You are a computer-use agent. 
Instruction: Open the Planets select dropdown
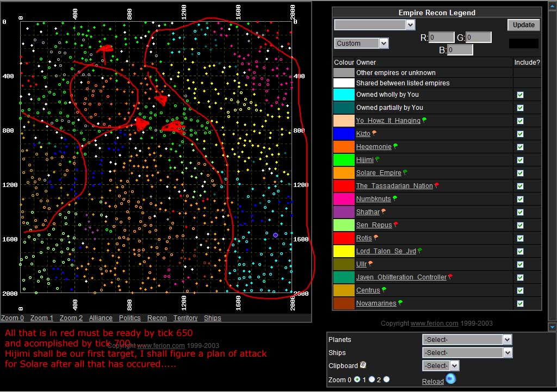click(x=467, y=339)
